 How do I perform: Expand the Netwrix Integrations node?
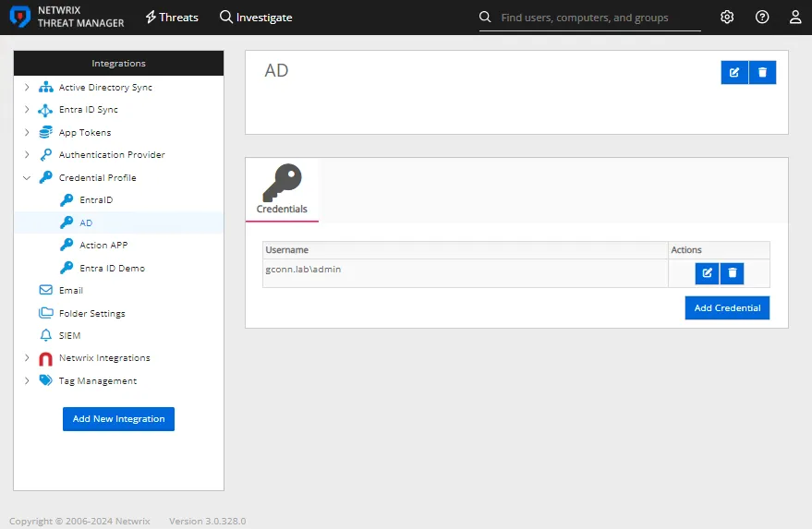pos(27,357)
